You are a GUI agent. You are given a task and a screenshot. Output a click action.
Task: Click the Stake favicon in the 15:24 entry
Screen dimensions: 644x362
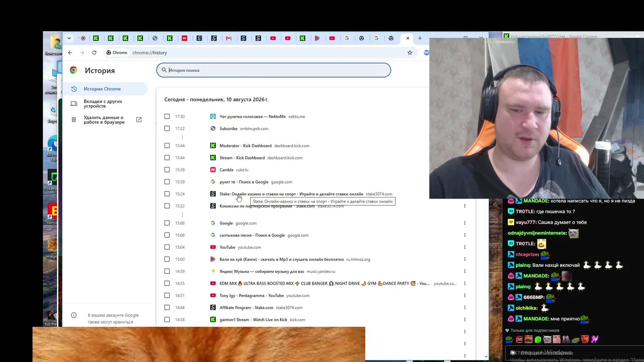pyautogui.click(x=213, y=194)
